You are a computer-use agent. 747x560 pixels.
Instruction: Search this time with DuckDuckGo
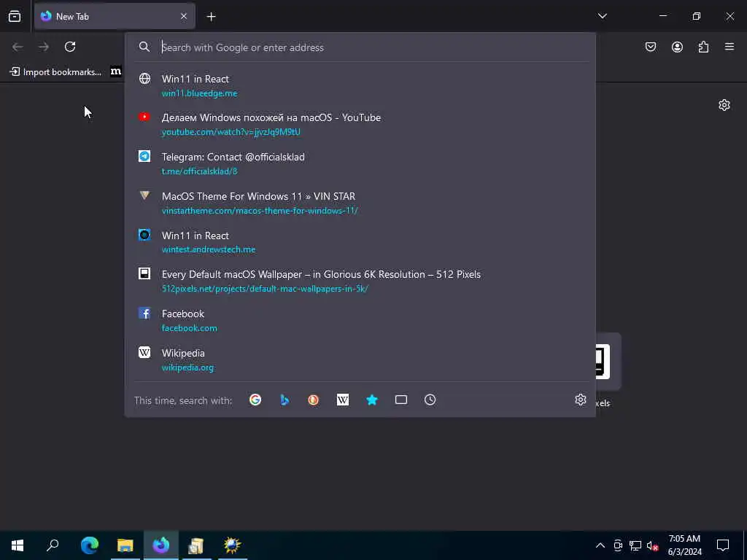pyautogui.click(x=314, y=400)
